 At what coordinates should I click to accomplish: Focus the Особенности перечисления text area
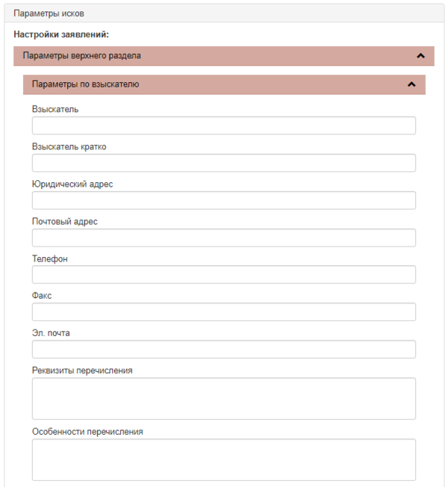point(223,459)
